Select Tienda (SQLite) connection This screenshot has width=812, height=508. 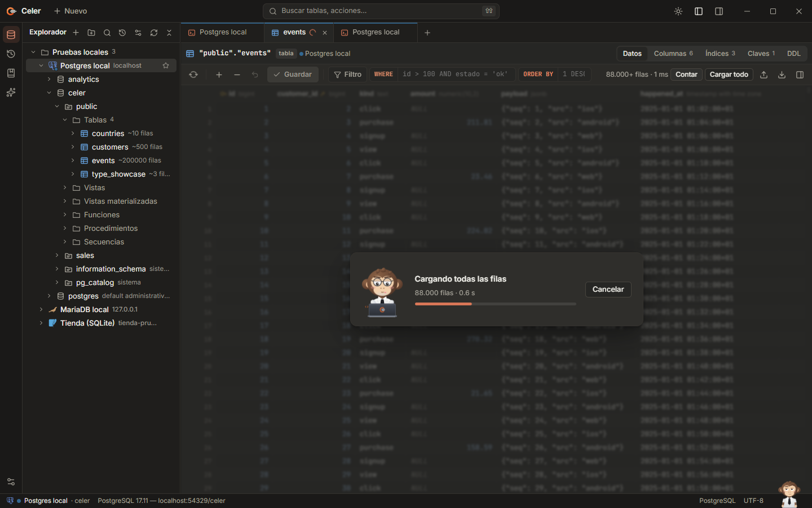87,323
